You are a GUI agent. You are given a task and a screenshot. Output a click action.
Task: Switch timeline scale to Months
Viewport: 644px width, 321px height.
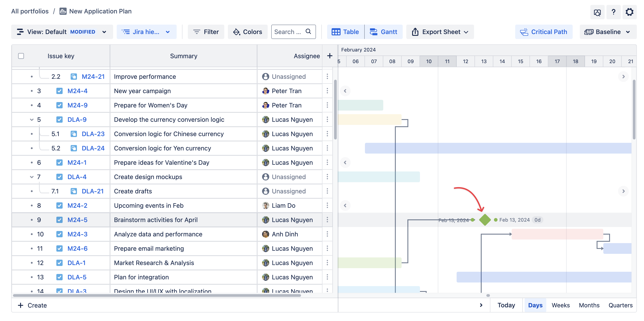[589, 305]
